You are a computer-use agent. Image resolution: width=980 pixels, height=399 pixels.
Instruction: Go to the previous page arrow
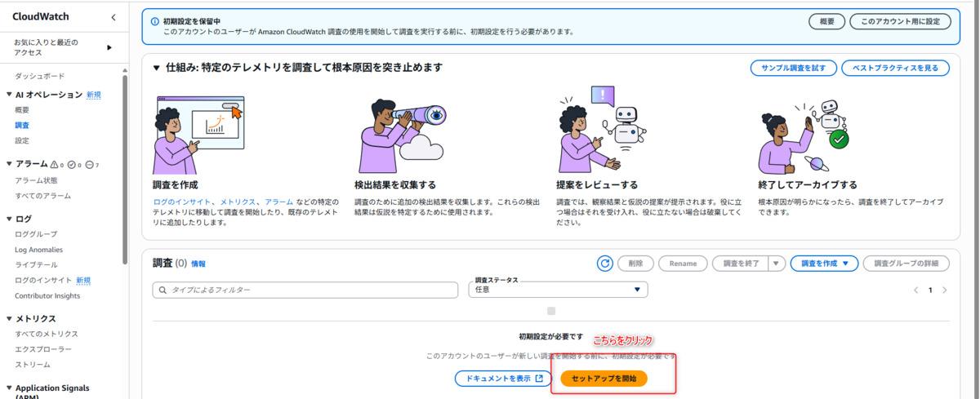[915, 290]
